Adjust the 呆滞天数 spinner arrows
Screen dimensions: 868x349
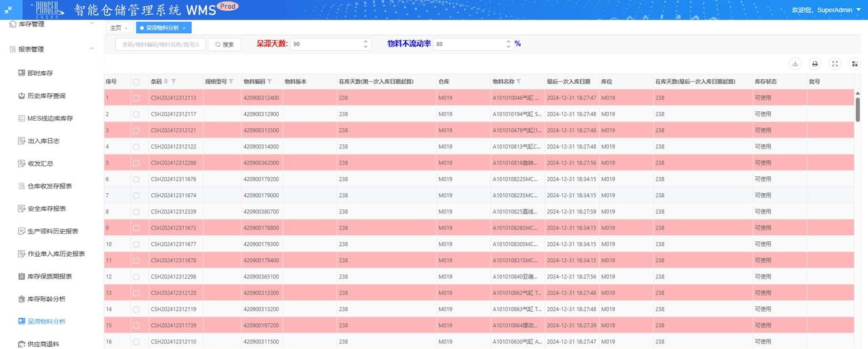coord(367,43)
